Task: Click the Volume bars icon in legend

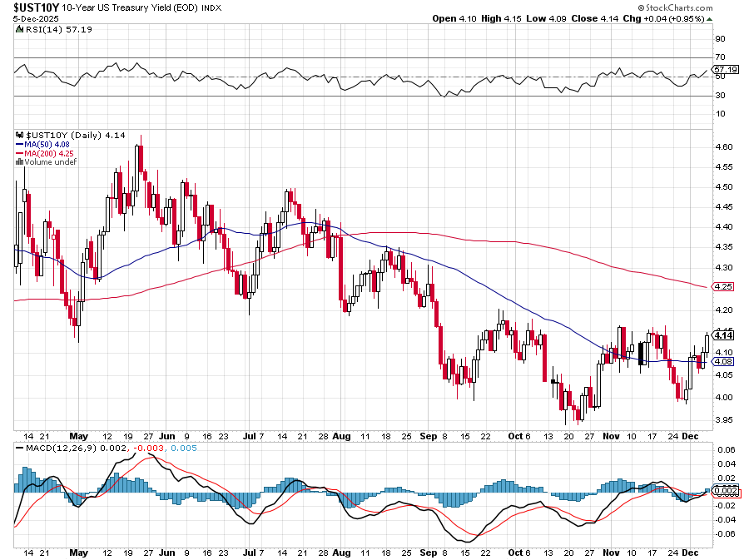Action: pos(20,161)
